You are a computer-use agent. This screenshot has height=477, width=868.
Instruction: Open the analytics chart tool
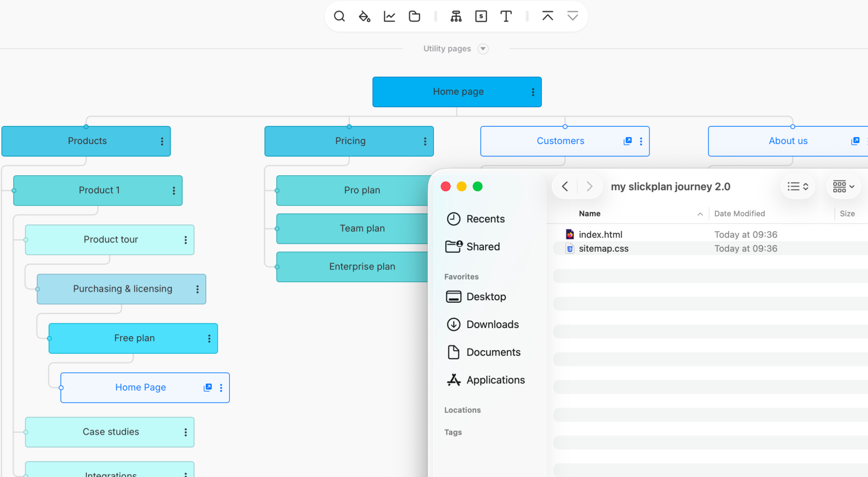coord(389,16)
